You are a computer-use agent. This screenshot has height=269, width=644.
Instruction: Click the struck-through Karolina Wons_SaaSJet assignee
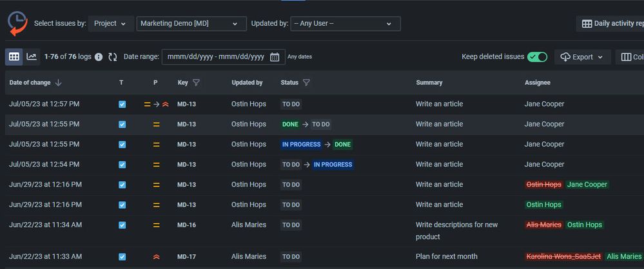[563, 257]
